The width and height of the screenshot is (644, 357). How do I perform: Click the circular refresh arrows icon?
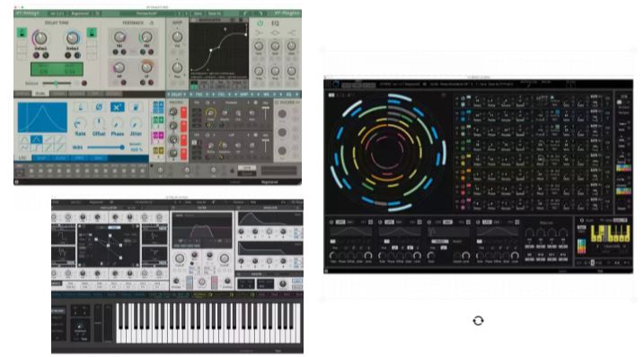[478, 320]
